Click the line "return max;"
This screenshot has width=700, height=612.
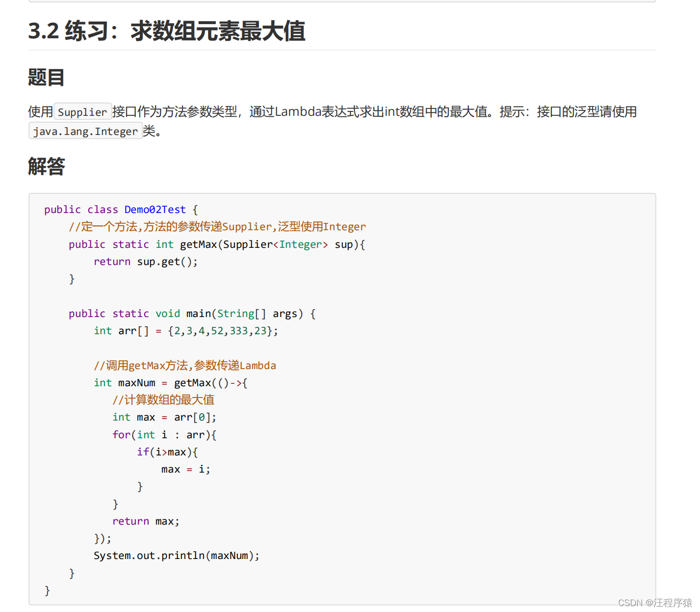tap(146, 521)
